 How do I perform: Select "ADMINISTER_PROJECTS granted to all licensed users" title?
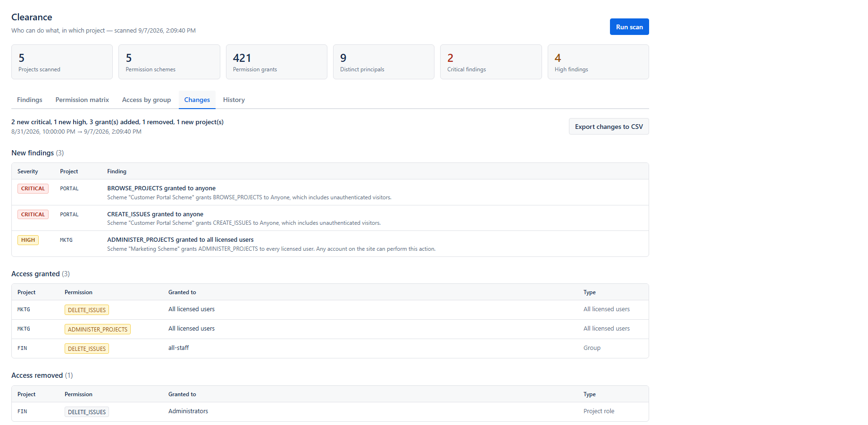180,239
